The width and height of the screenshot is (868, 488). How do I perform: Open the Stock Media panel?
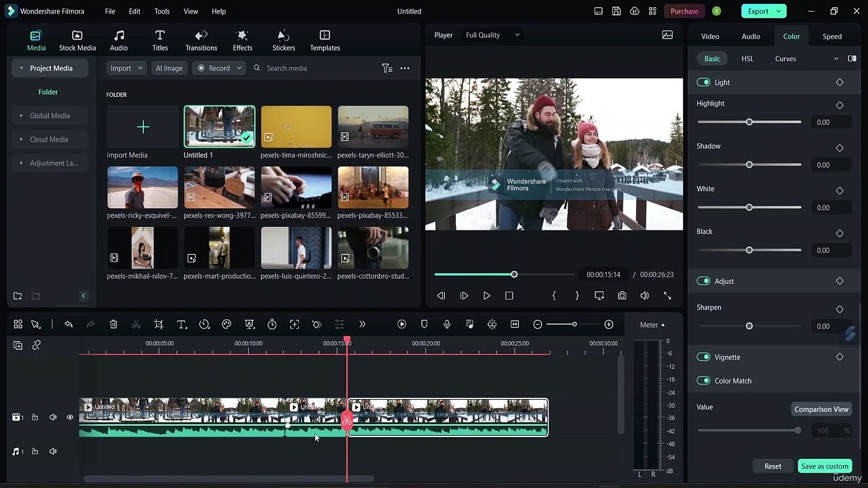click(77, 41)
